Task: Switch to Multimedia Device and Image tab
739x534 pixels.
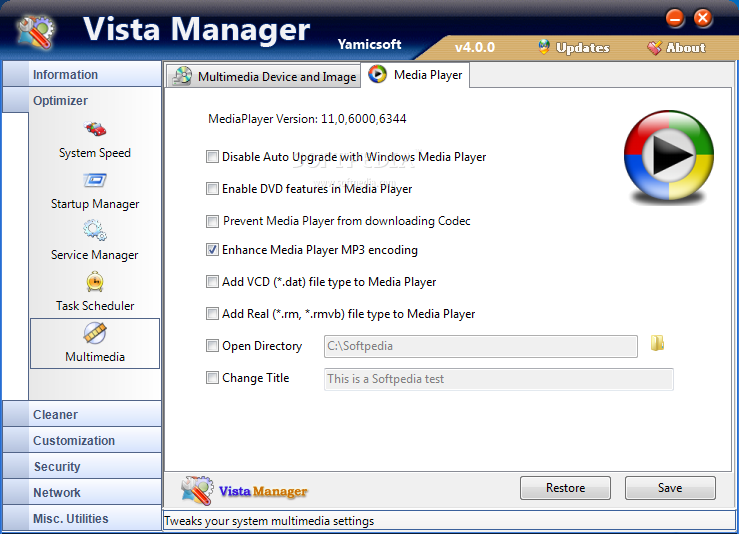Action: (x=263, y=76)
